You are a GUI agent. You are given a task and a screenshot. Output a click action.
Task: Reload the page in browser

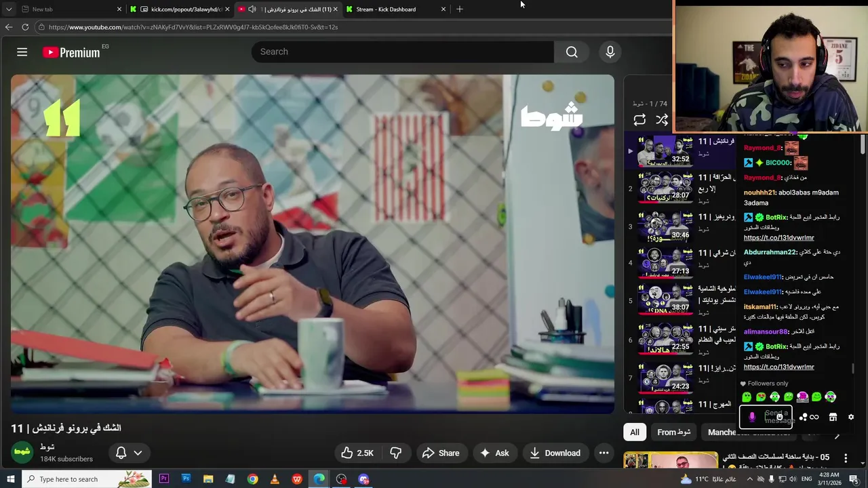(25, 27)
